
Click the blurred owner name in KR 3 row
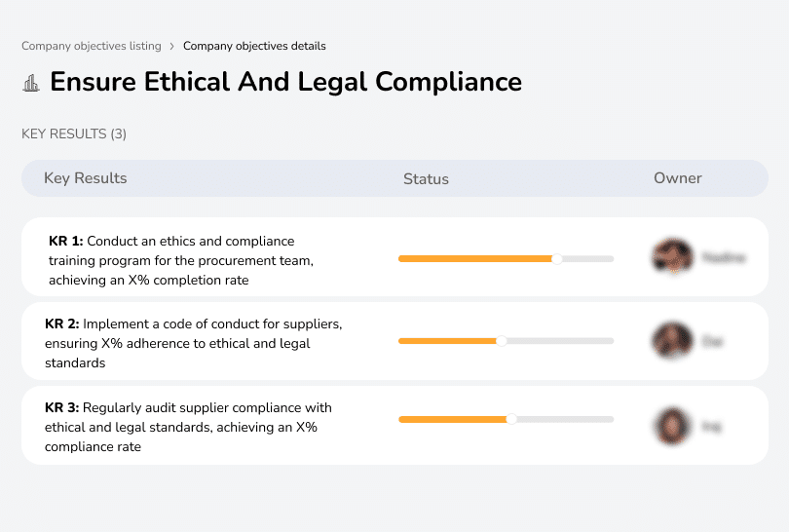pos(711,427)
